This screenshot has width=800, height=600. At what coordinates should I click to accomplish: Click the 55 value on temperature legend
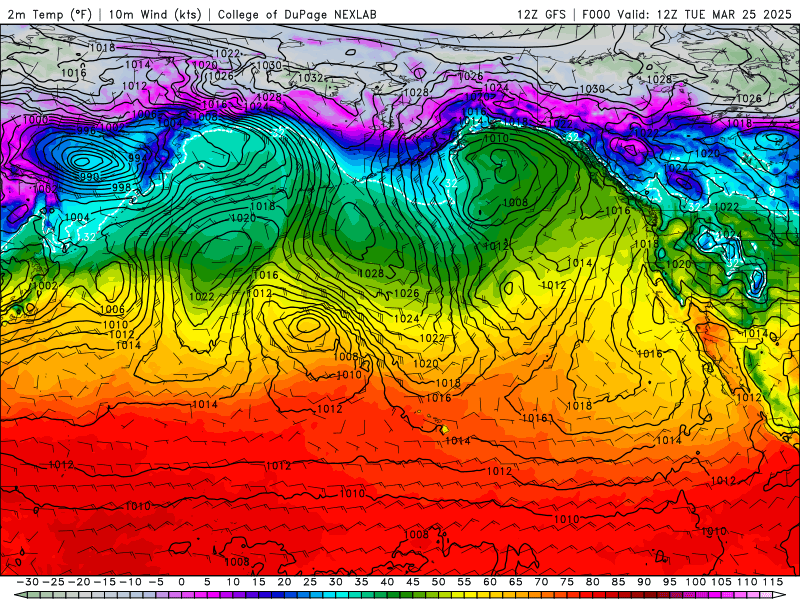point(464,582)
